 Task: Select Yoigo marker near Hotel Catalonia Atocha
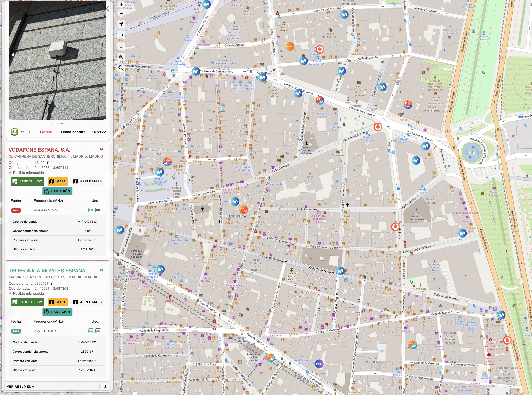pos(319,364)
